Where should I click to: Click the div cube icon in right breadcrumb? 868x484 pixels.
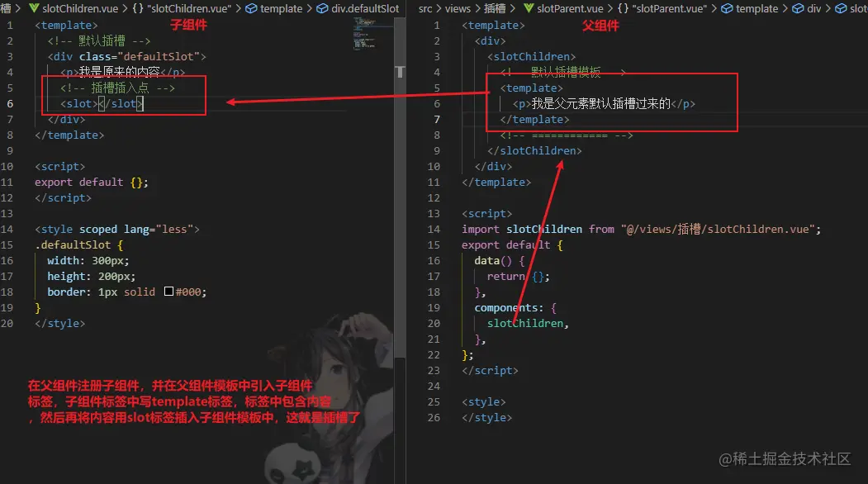click(798, 8)
